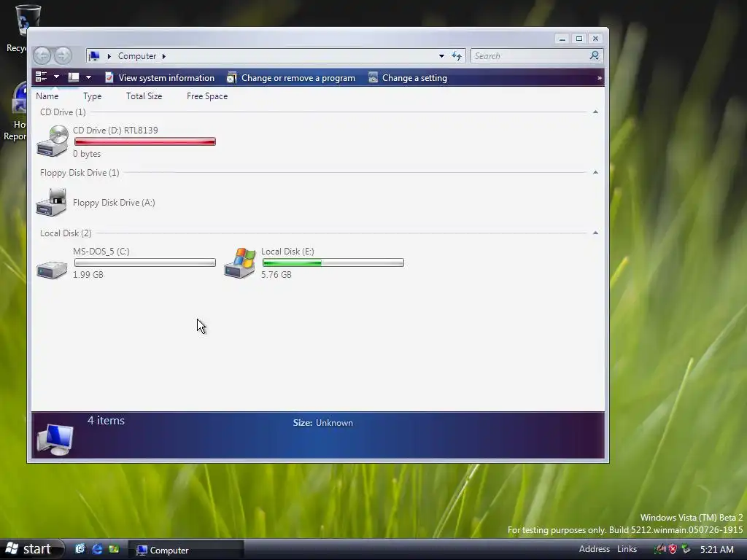The height and width of the screenshot is (560, 747).
Task: Click the computer icon in address bar
Action: point(94,56)
